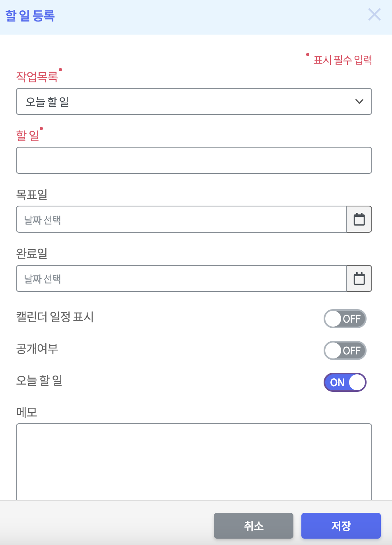Click the 할 일 등록 dialog title
392x545 pixels.
point(30,16)
